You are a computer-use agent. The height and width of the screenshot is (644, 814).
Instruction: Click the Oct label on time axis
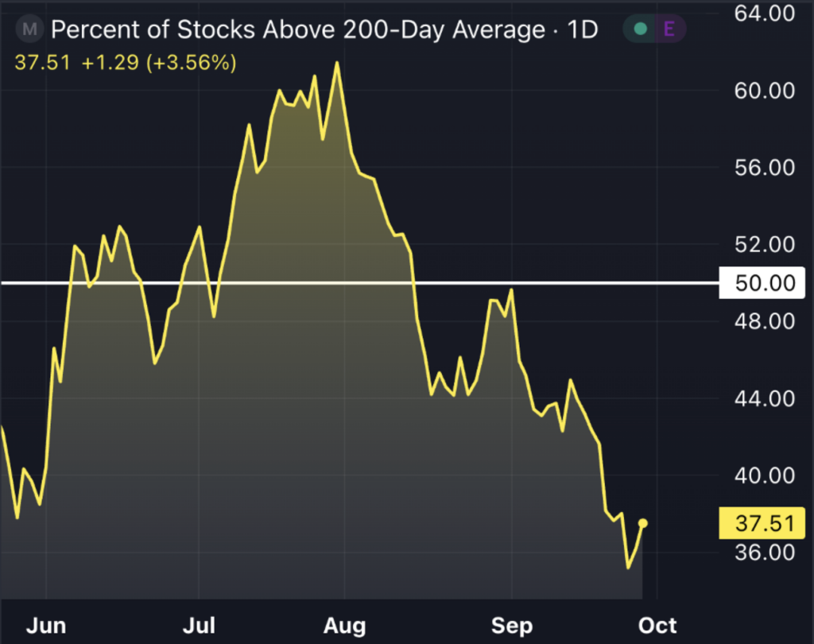(x=657, y=625)
